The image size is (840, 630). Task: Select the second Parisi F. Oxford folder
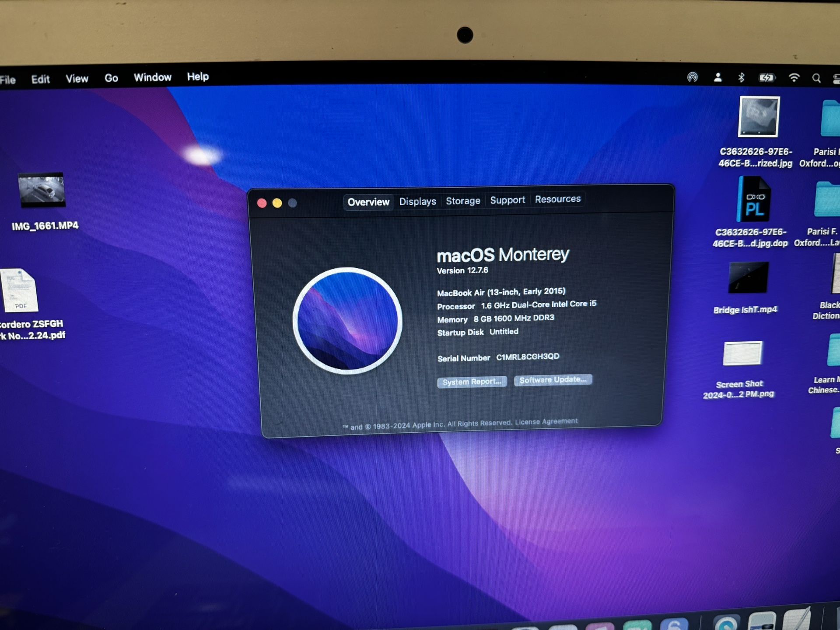coord(827,199)
